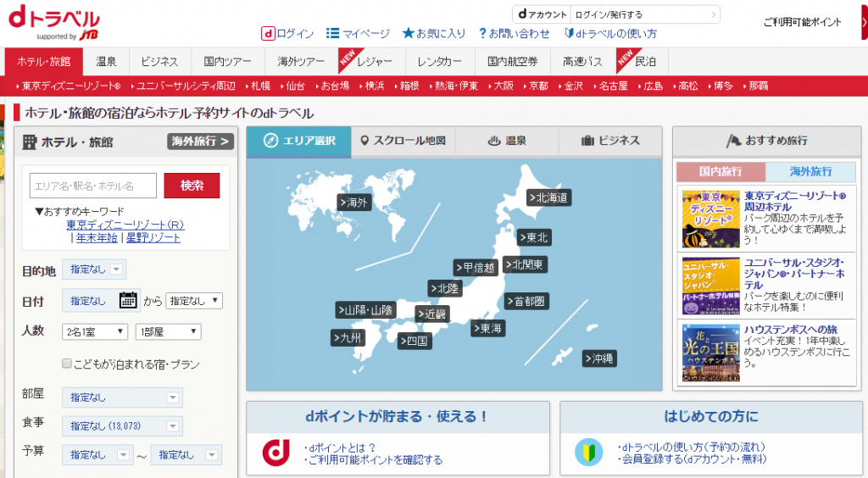
Task: Click the dポイント red d icon
Action: [x=275, y=452]
